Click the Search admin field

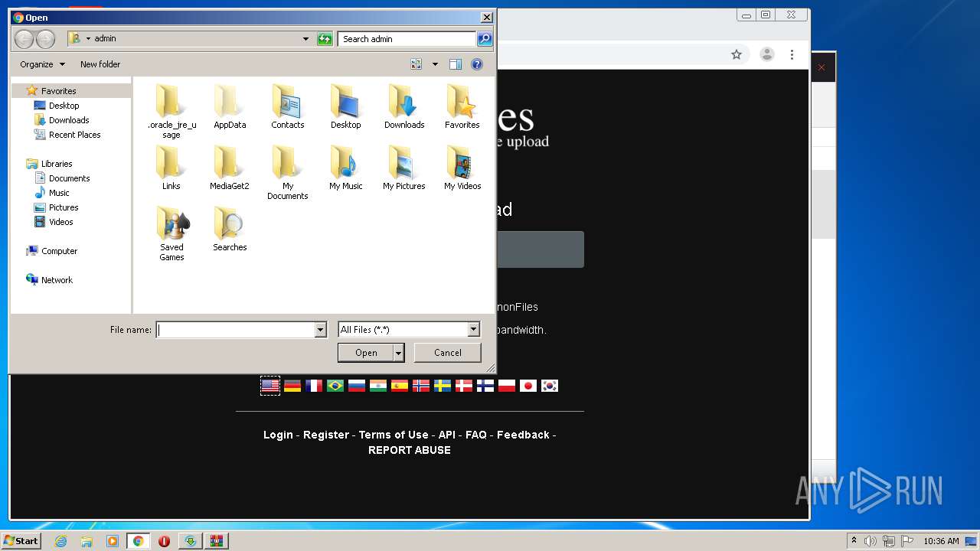pos(407,39)
